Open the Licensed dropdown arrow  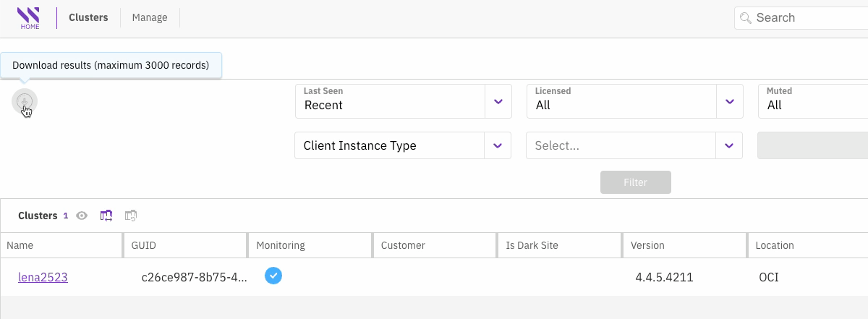729,101
